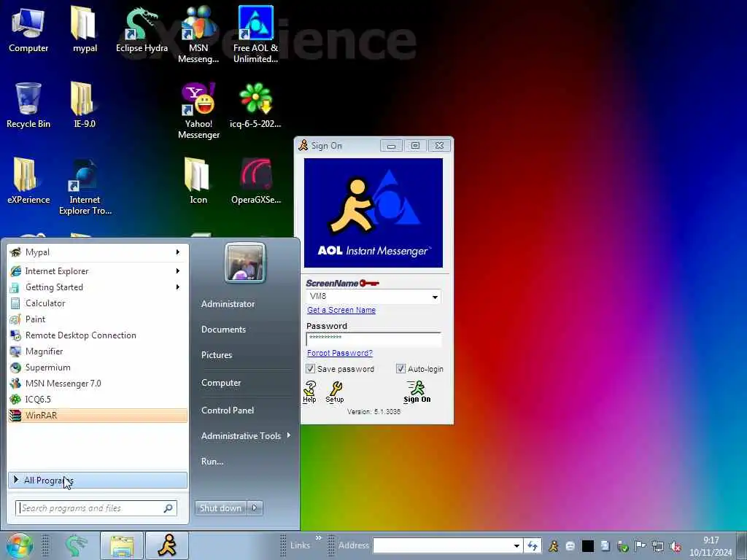The height and width of the screenshot is (560, 747).
Task: Expand the Mypal submenu arrow
Action: [x=178, y=252]
